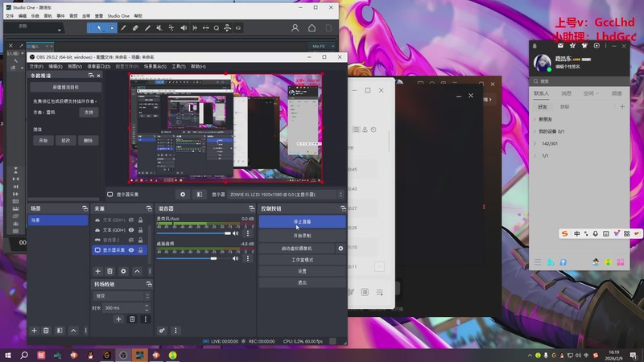This screenshot has width=644, height=362.
Task: Open virtual camera settings gear
Action: [341, 249]
